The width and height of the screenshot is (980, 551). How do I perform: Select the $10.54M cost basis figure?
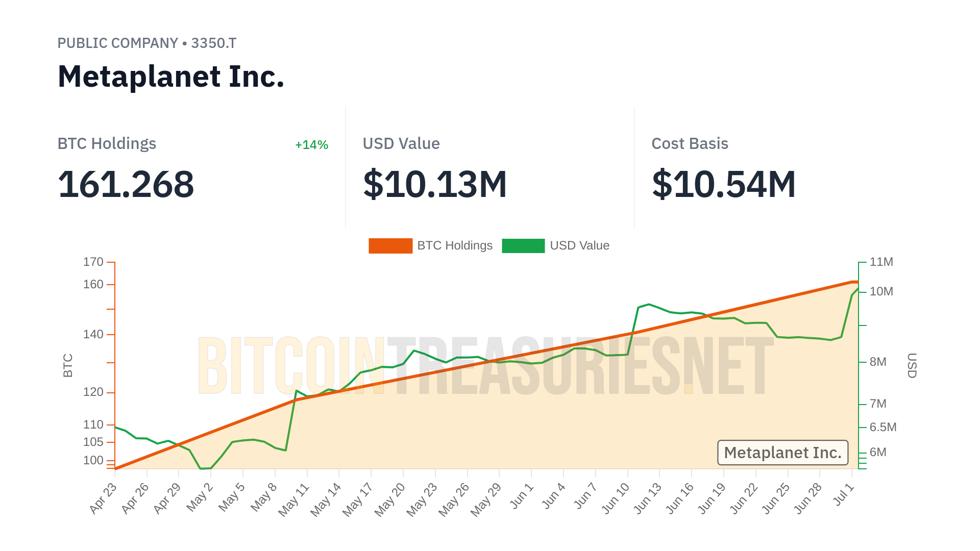[x=724, y=184]
